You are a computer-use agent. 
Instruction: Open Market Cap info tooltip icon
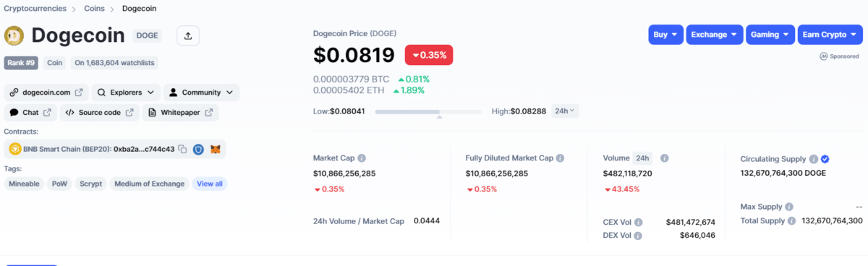(x=362, y=158)
